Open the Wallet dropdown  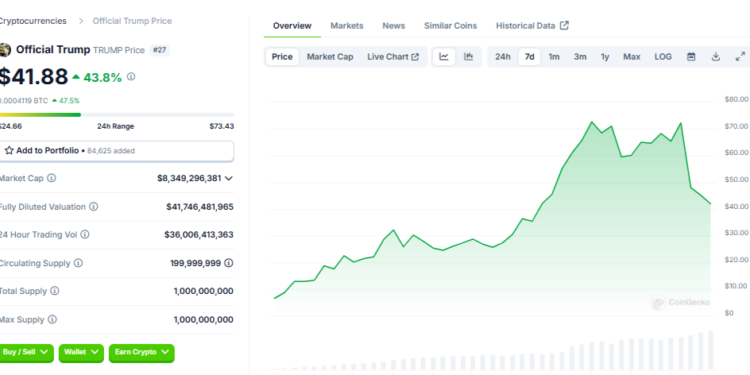(x=81, y=353)
